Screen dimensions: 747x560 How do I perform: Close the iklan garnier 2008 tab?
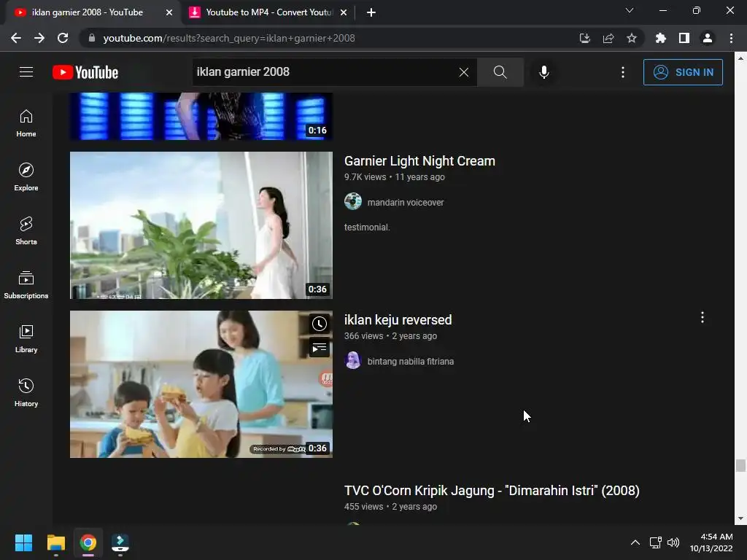click(169, 13)
